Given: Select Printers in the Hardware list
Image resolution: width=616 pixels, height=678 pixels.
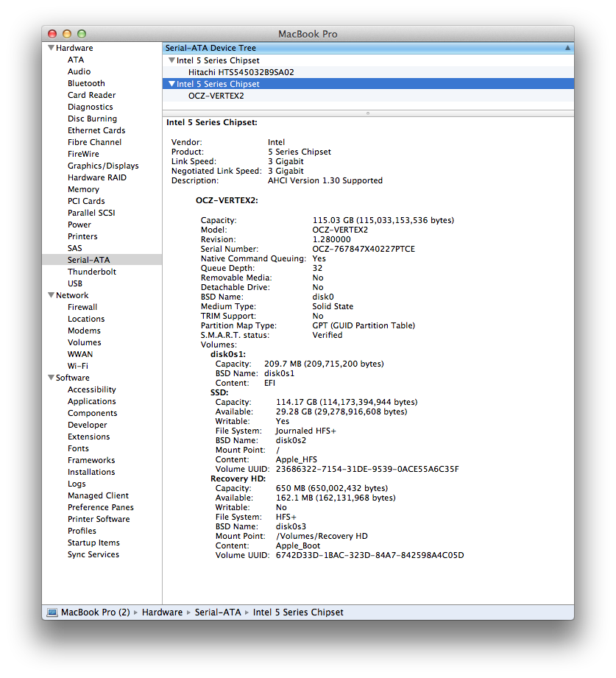Looking at the screenshot, I should point(82,236).
